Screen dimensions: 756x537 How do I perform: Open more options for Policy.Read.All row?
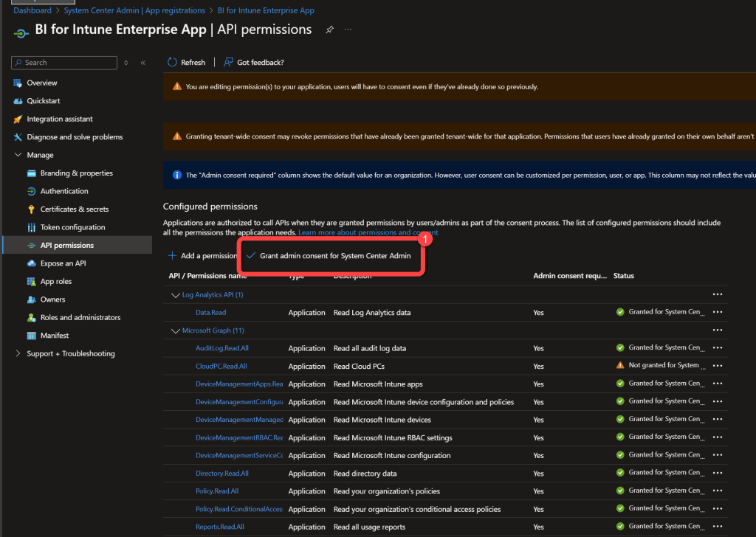coord(718,491)
